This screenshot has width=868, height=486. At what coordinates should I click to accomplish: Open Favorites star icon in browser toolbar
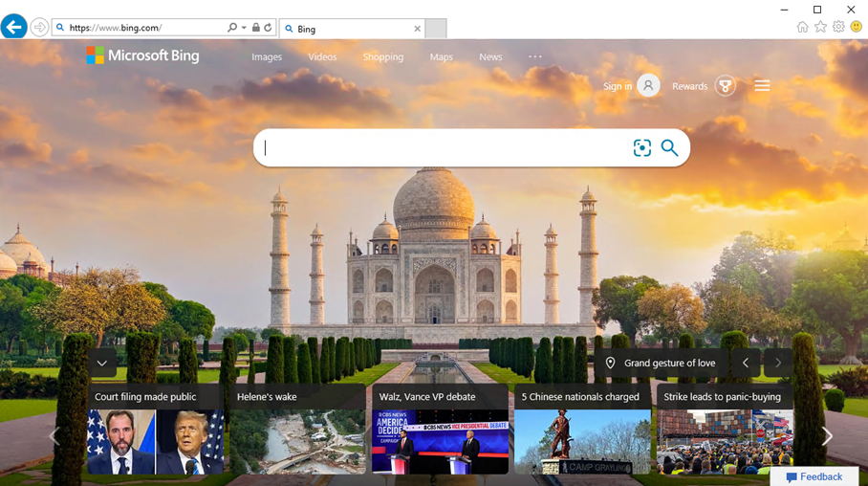pos(820,27)
